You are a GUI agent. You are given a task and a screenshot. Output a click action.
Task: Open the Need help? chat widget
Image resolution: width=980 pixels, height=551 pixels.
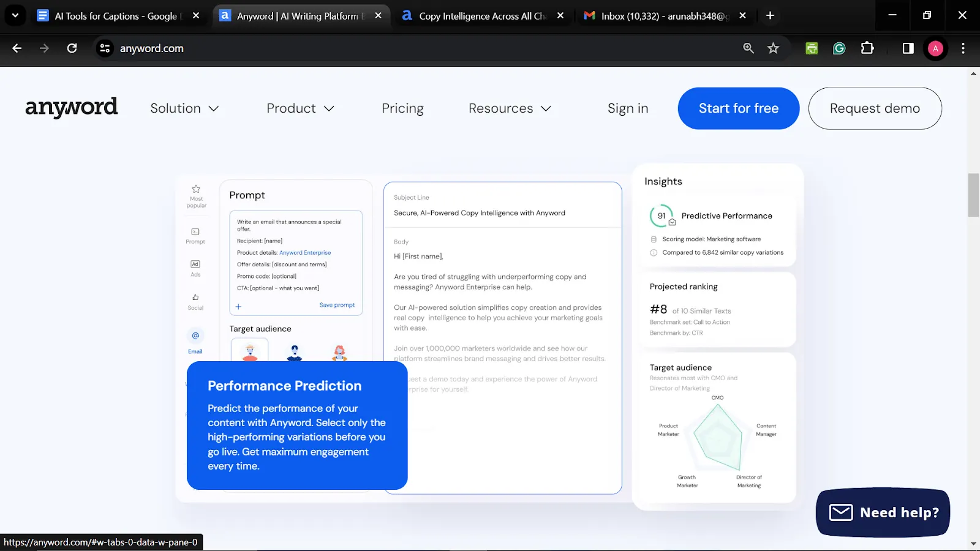(883, 512)
